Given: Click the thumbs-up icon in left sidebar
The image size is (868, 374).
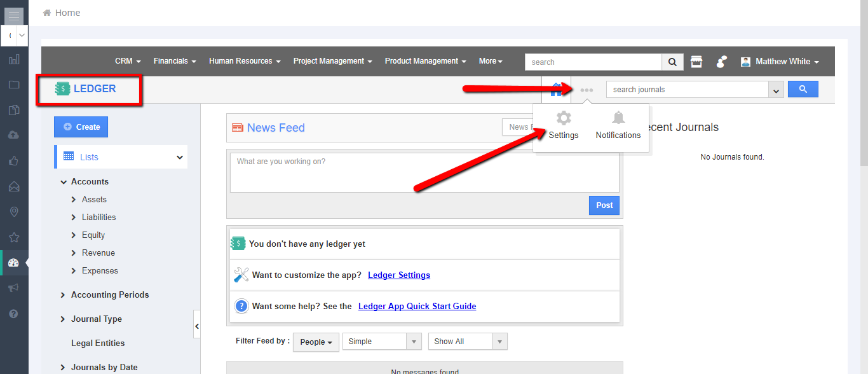Looking at the screenshot, I should point(14,161).
